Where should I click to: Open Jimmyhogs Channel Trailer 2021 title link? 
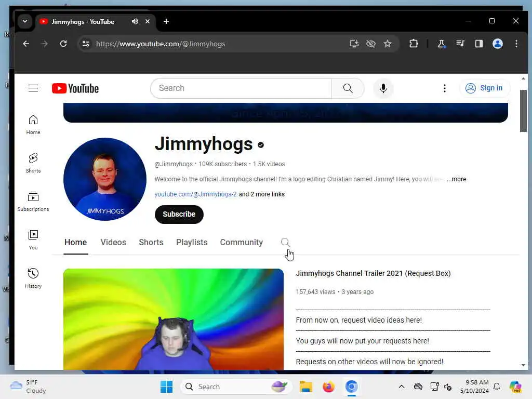point(373,273)
